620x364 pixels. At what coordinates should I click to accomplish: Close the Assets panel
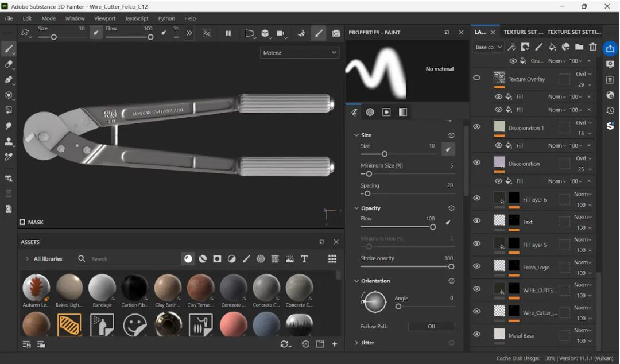336,242
